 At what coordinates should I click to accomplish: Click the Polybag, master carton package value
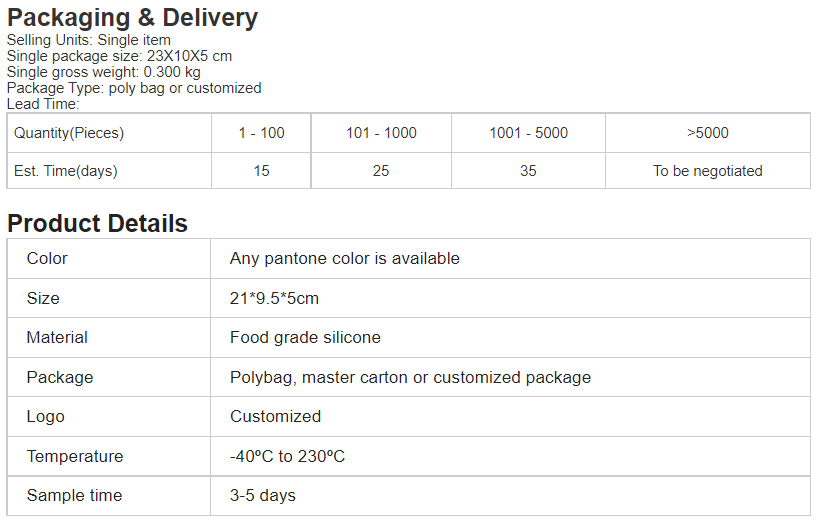410,377
